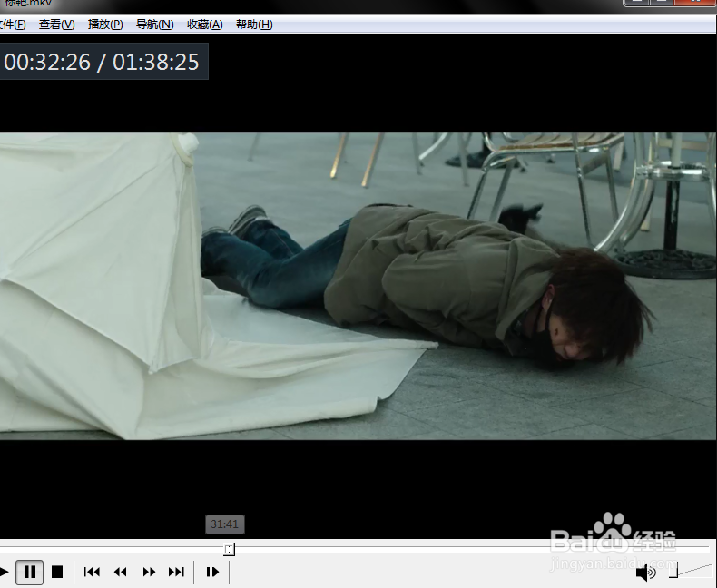
Task: Fast forward using the increase-speed arrows
Action: pyautogui.click(x=149, y=572)
